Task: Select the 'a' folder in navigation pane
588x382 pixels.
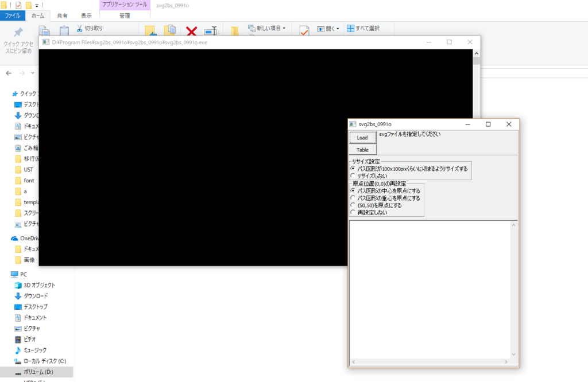Action: tap(25, 192)
